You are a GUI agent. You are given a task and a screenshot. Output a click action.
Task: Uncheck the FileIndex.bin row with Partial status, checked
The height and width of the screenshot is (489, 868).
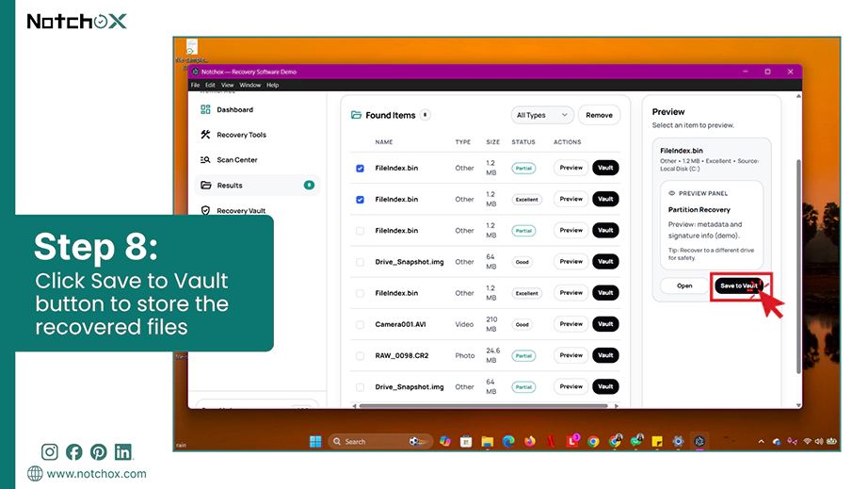pos(360,169)
